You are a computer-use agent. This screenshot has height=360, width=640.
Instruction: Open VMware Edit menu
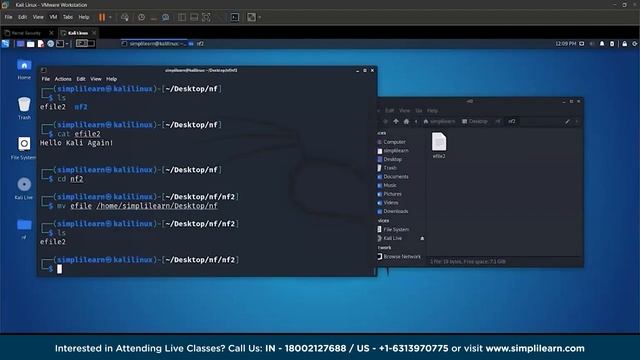click(x=22, y=17)
